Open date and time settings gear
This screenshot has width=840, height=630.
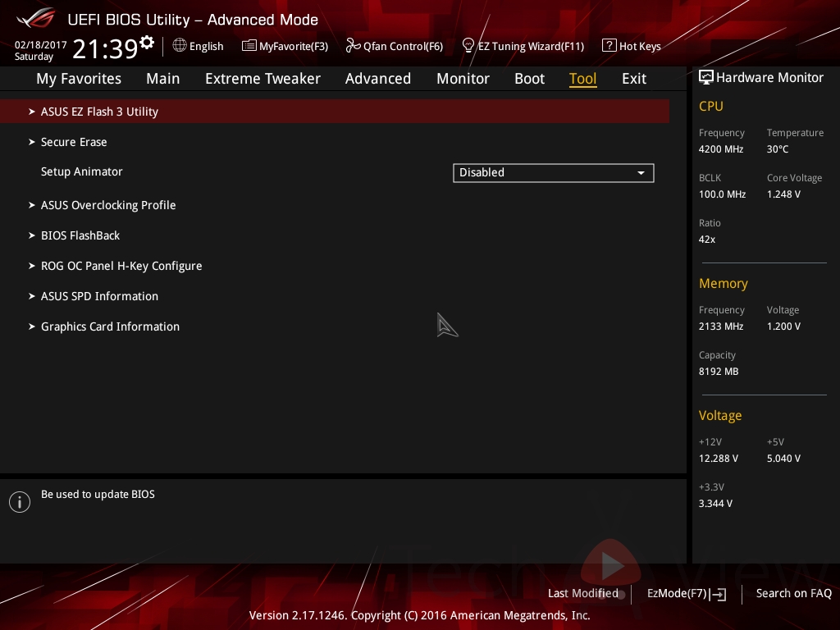(147, 42)
